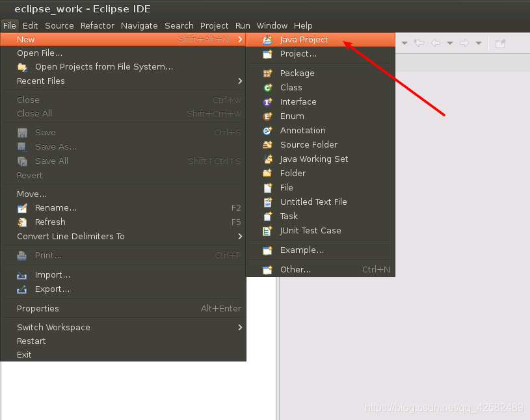Click the Import icon in File menu
530x420 pixels.
point(22,276)
